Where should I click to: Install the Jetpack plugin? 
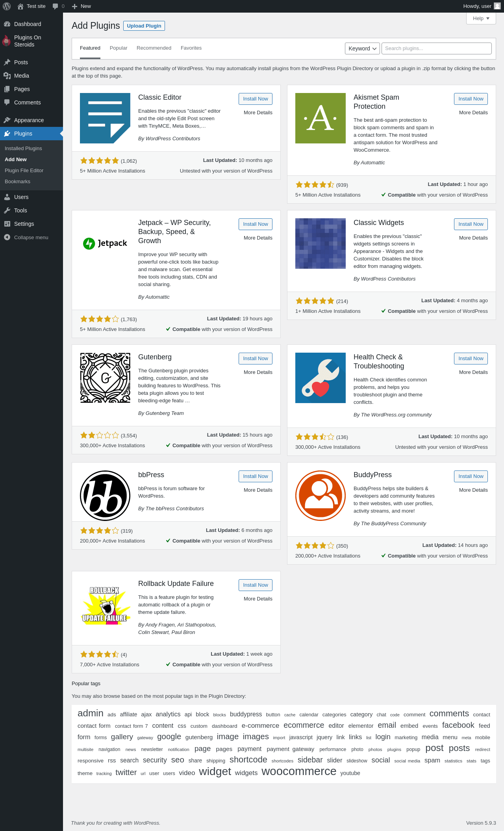[x=256, y=224]
